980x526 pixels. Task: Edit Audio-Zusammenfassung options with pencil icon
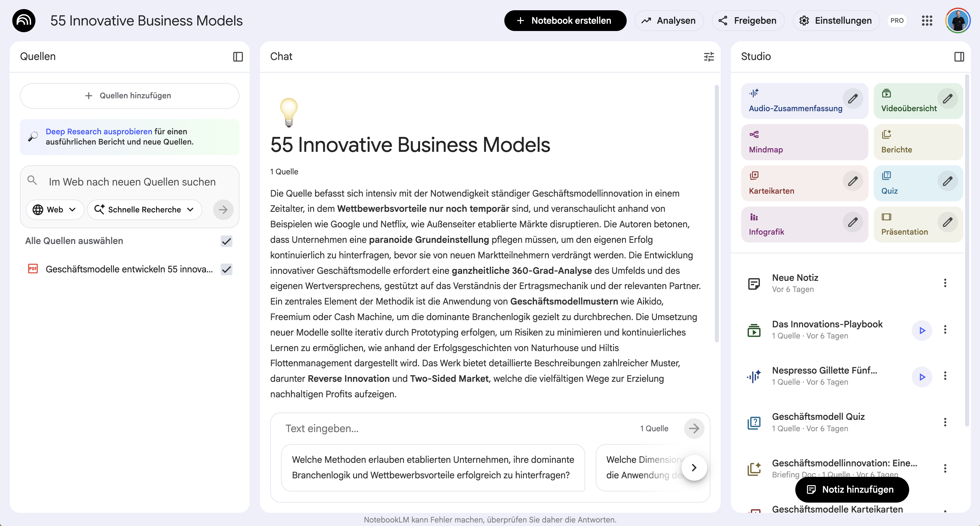click(x=853, y=99)
